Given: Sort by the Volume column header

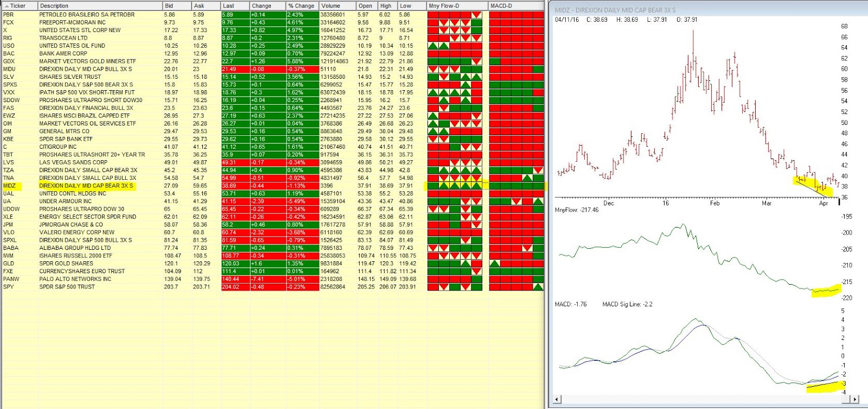Looking at the screenshot, I should [337, 6].
